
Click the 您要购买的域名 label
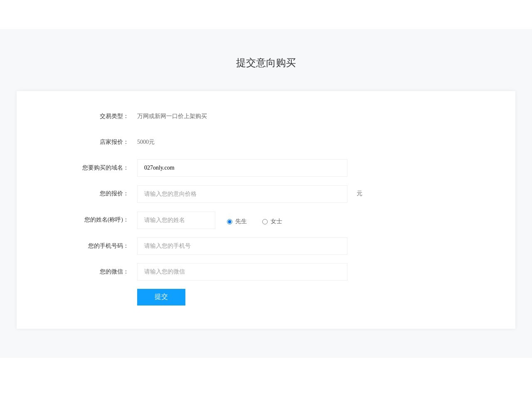coord(104,167)
